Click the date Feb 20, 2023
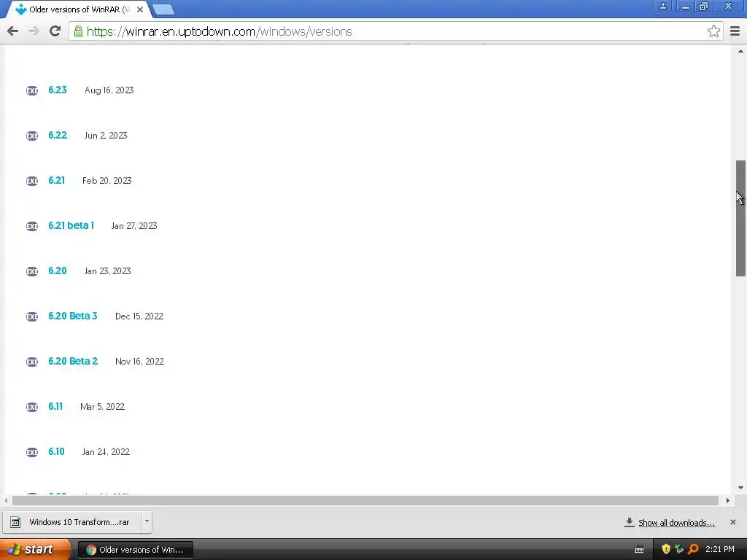The image size is (747, 560). click(x=107, y=181)
